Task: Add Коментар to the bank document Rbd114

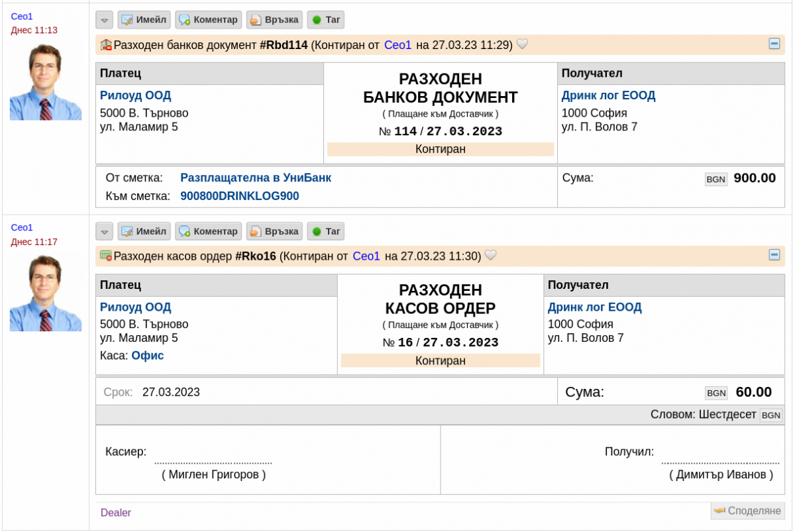Action: point(208,20)
